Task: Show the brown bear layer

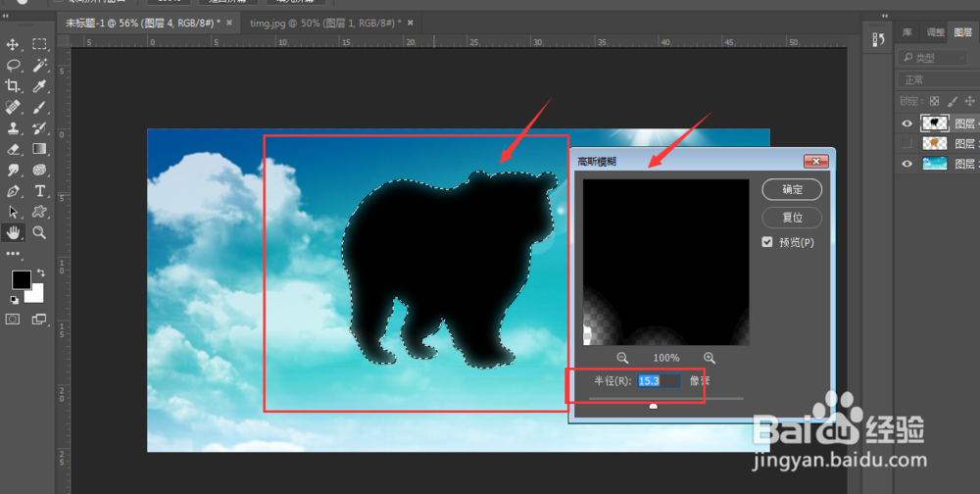Action: 906,144
